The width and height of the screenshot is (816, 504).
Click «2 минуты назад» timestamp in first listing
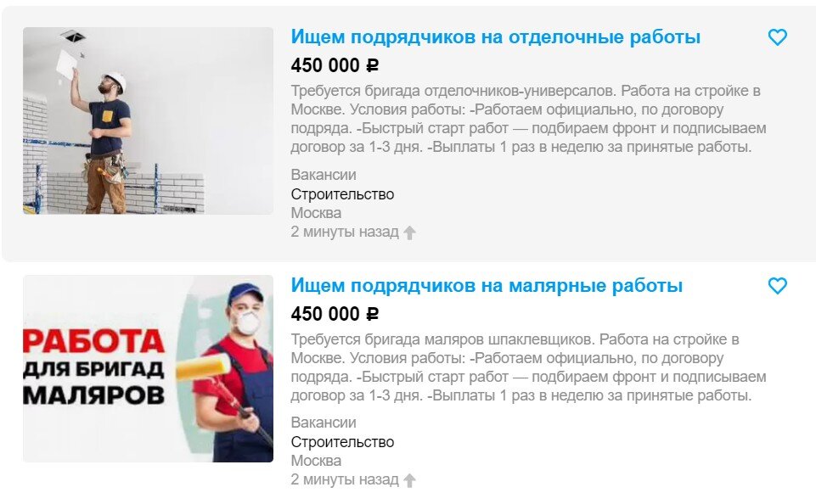[x=345, y=232]
